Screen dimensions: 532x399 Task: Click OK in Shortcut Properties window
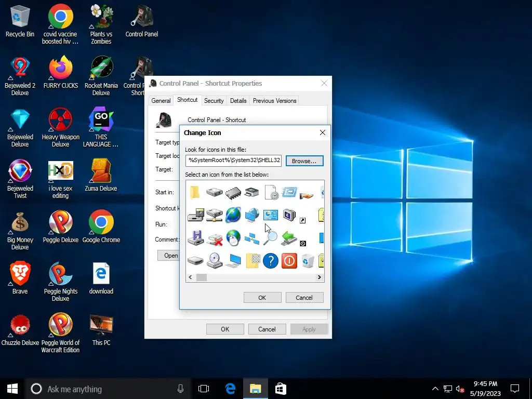225,329
